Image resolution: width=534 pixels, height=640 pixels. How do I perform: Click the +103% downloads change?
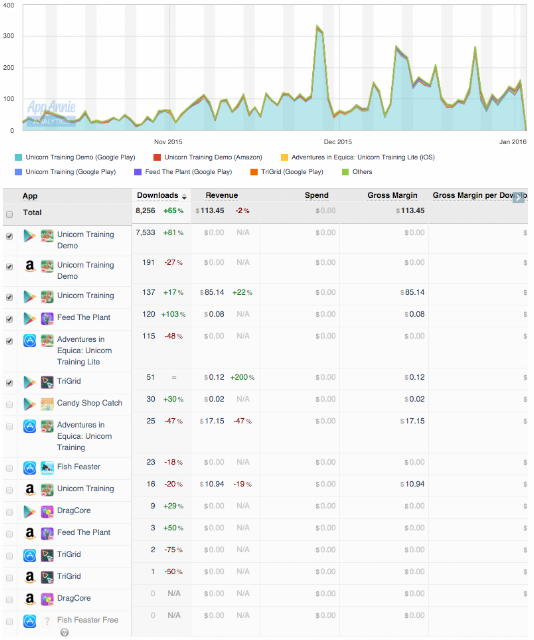[x=174, y=315]
